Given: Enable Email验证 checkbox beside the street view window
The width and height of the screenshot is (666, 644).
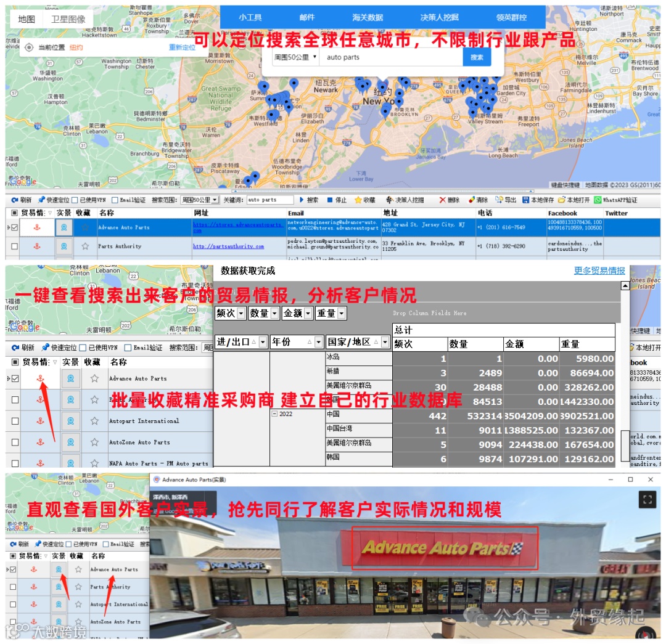Looking at the screenshot, I should tap(106, 544).
